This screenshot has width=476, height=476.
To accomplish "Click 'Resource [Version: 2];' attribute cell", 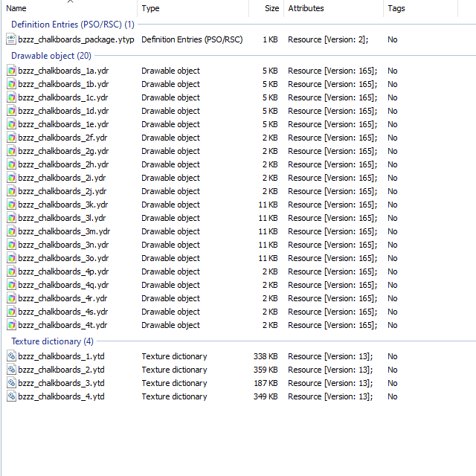I will click(328, 39).
